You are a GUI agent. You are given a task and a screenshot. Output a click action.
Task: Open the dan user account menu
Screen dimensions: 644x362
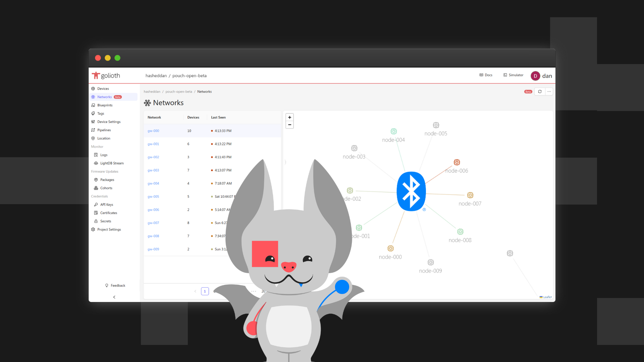541,76
